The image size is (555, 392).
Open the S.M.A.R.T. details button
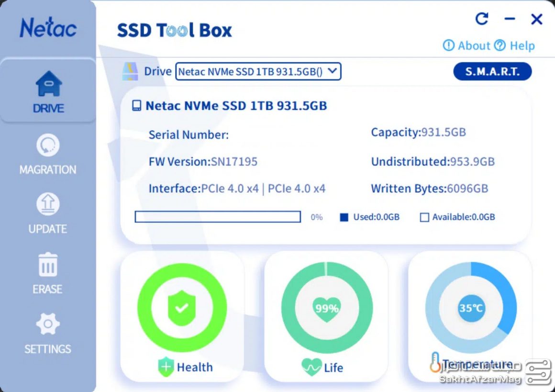tap(492, 72)
